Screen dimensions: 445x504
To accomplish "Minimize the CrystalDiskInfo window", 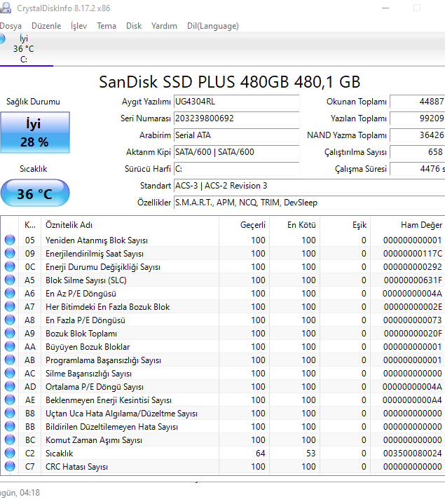I will [x=385, y=8].
